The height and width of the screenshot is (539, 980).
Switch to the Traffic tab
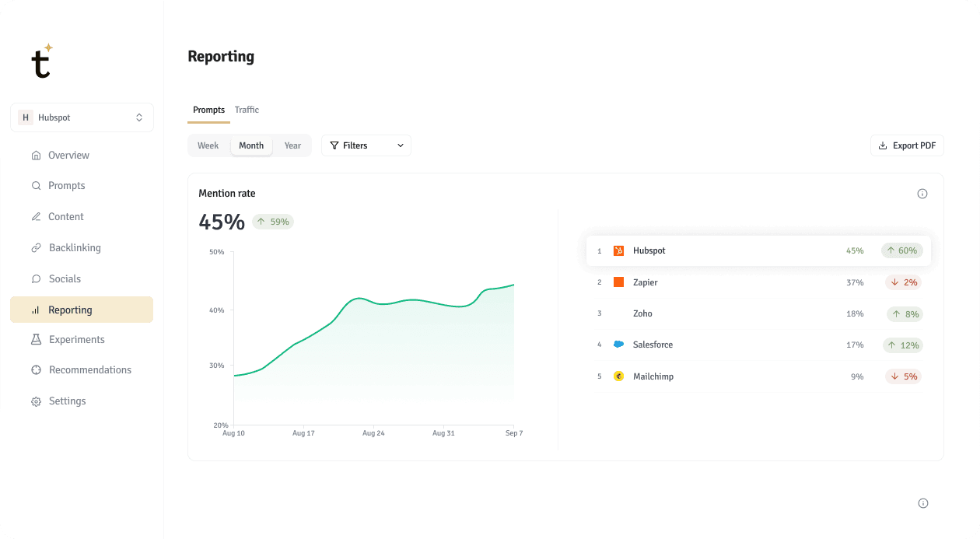pyautogui.click(x=247, y=110)
